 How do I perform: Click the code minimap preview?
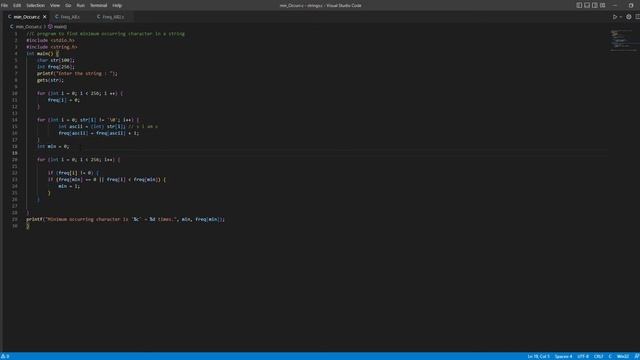[622, 40]
